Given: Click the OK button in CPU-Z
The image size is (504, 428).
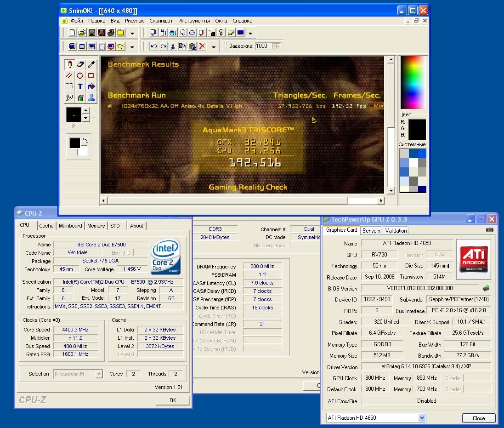Looking at the screenshot, I should (x=173, y=400).
